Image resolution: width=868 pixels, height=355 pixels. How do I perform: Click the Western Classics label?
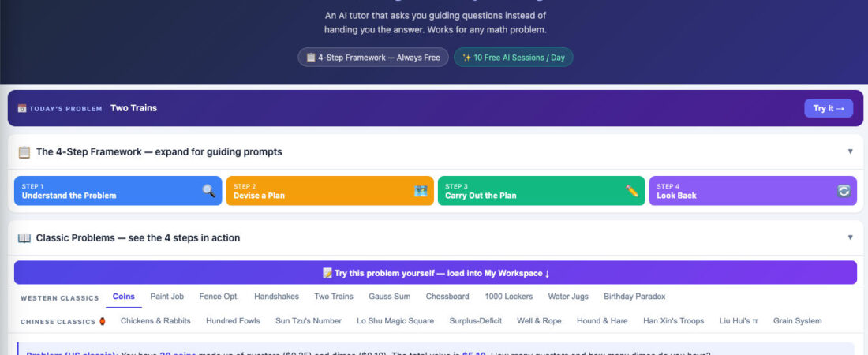click(x=60, y=298)
